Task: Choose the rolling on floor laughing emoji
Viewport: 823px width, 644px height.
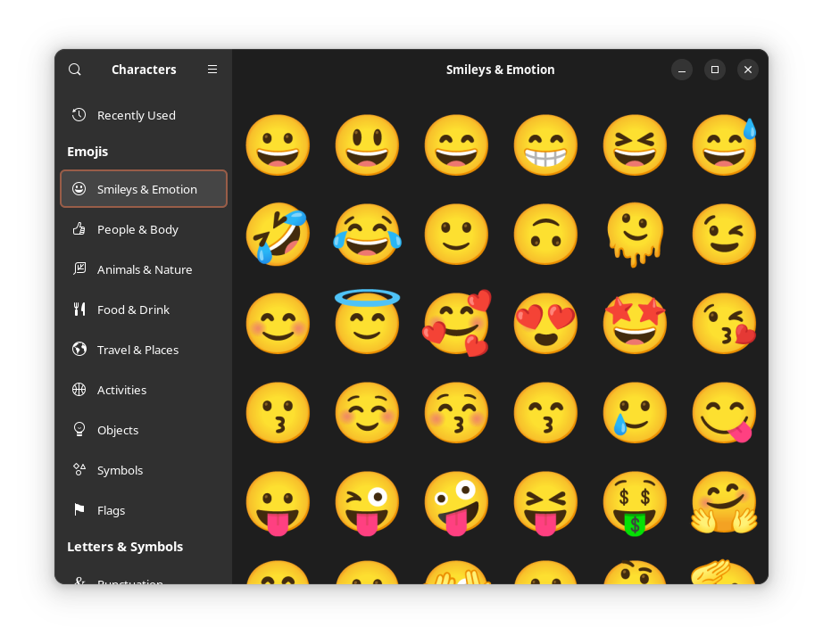Action: pyautogui.click(x=278, y=235)
